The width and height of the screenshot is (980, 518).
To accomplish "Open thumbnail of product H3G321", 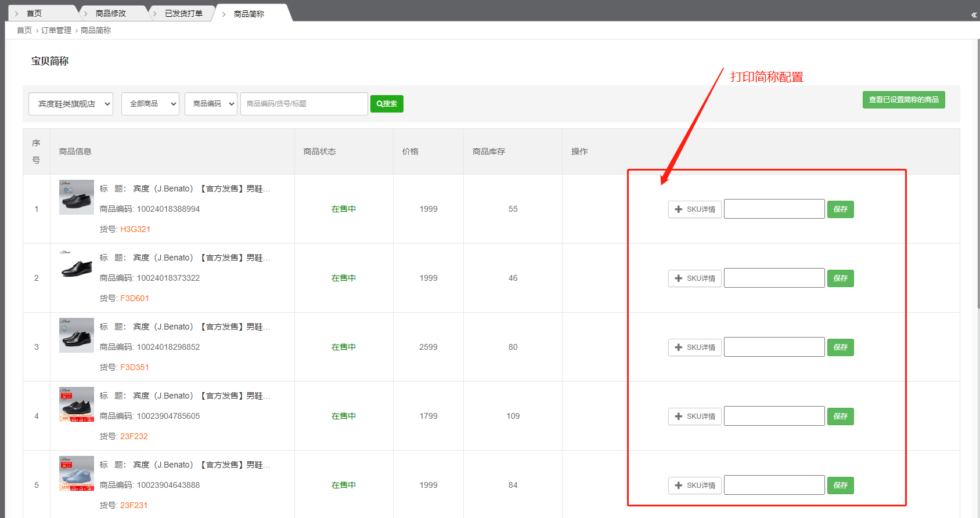I will click(77, 197).
